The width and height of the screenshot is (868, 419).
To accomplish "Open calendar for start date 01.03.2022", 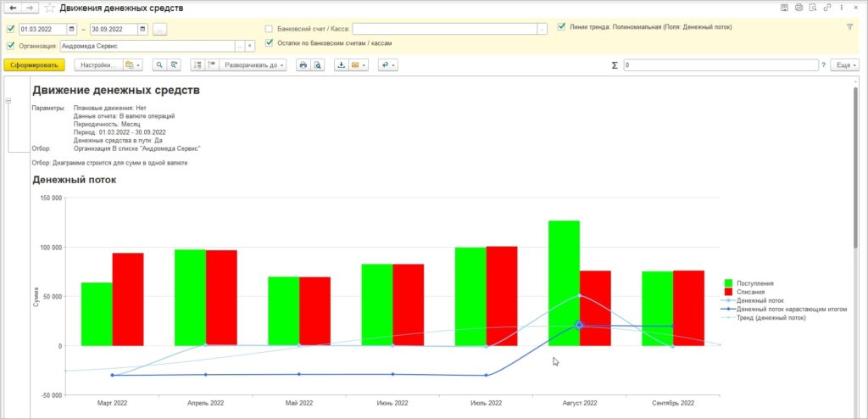I will [x=72, y=29].
